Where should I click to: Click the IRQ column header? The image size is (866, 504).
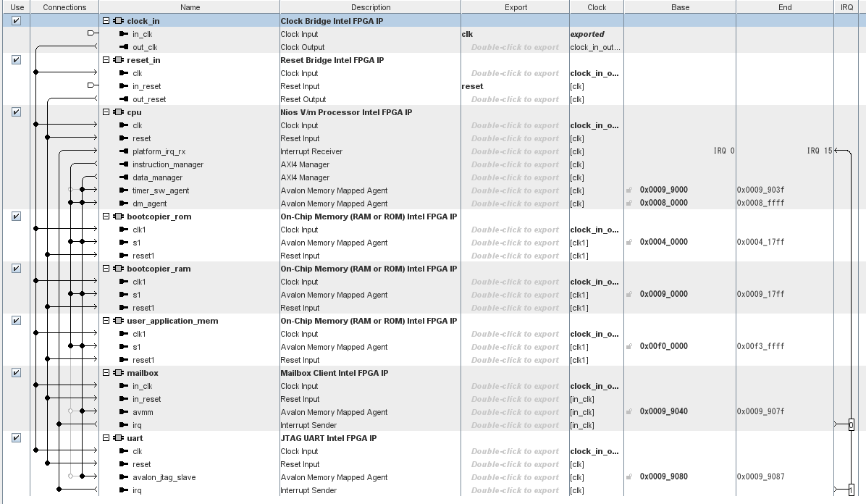point(846,7)
